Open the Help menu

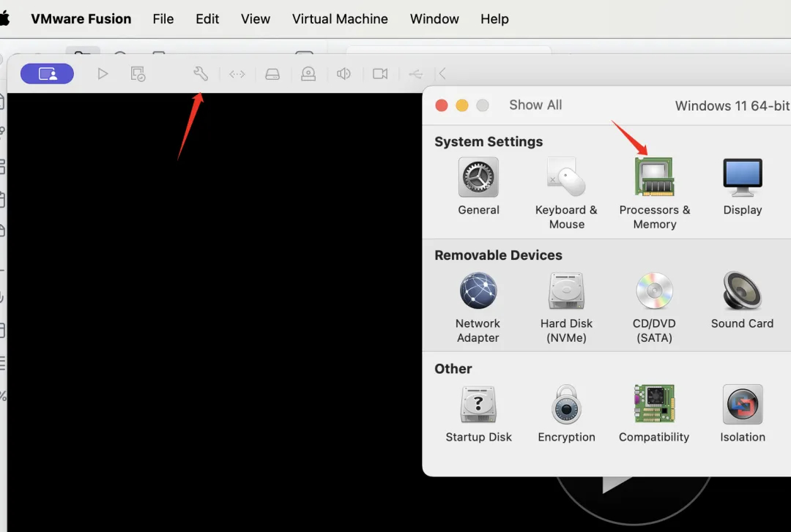tap(494, 18)
